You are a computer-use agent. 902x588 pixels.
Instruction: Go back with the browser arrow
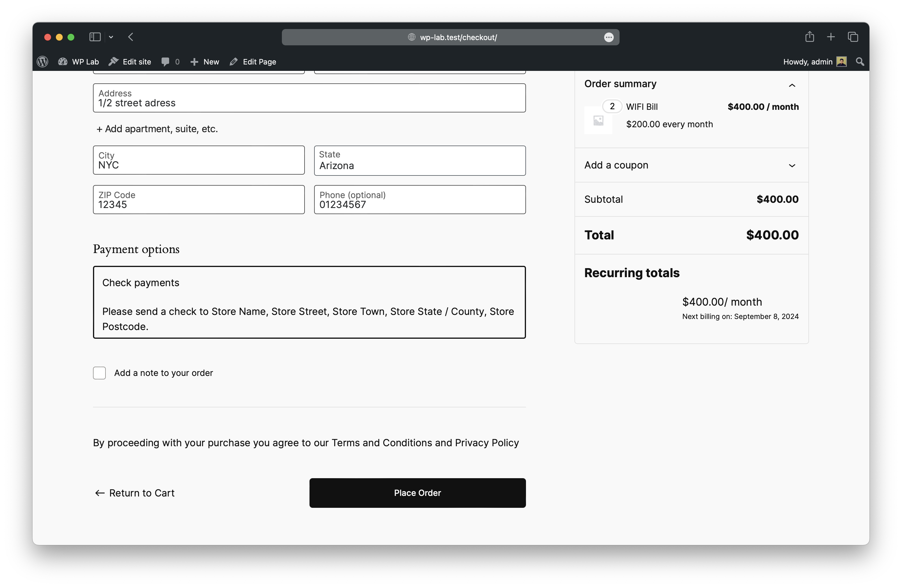click(x=131, y=37)
